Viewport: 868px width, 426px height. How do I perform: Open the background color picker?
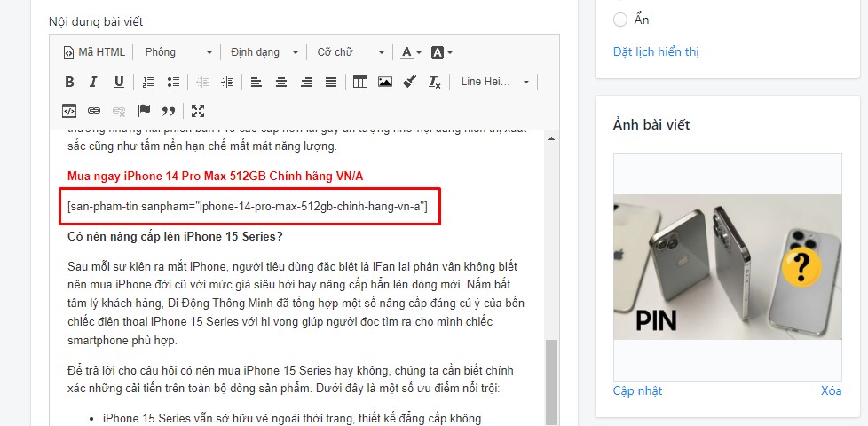[x=441, y=52]
